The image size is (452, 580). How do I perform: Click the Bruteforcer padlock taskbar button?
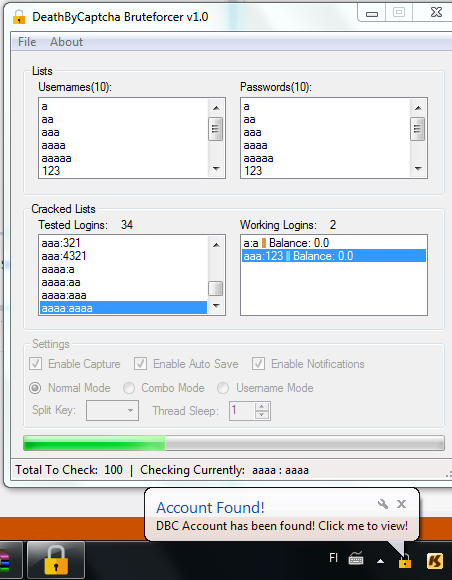(x=56, y=560)
